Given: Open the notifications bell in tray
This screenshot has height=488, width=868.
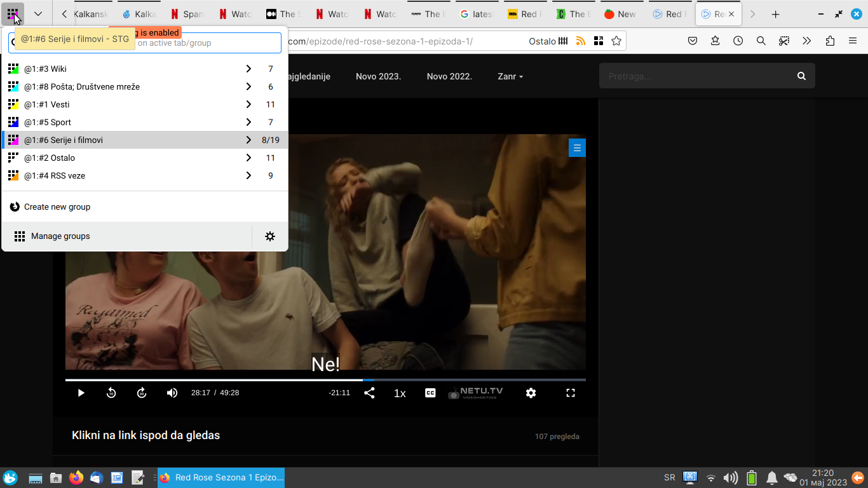Looking at the screenshot, I should coord(772,478).
